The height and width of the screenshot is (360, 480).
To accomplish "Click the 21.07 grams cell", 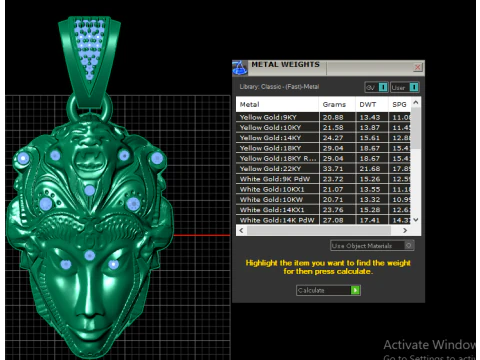I will click(x=337, y=189).
